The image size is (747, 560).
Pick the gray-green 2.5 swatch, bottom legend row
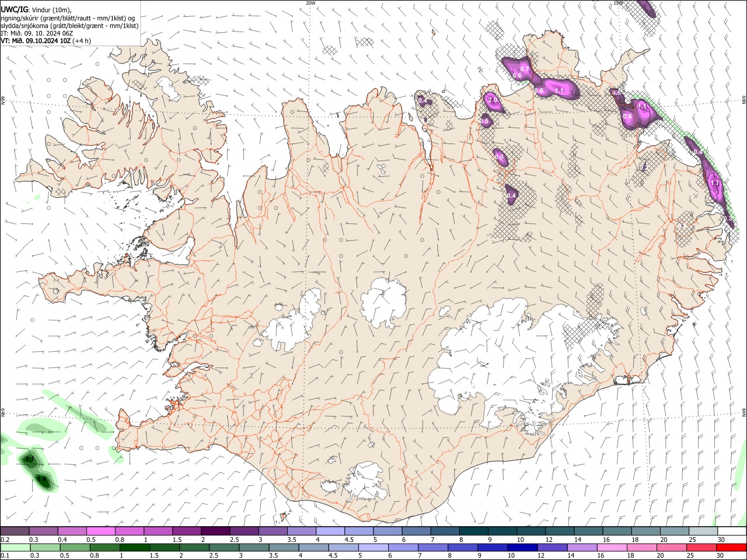[224, 548]
